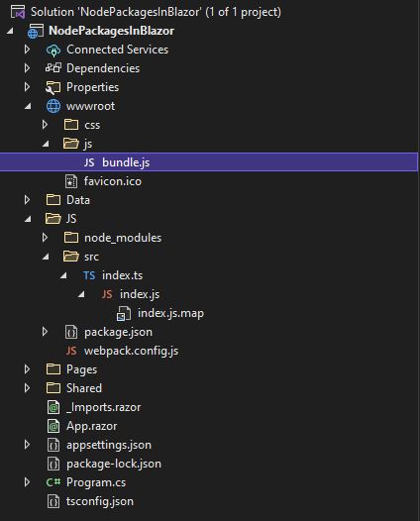This screenshot has height=521, width=420.
Task: Expand the package.json node arrow
Action: (46, 332)
